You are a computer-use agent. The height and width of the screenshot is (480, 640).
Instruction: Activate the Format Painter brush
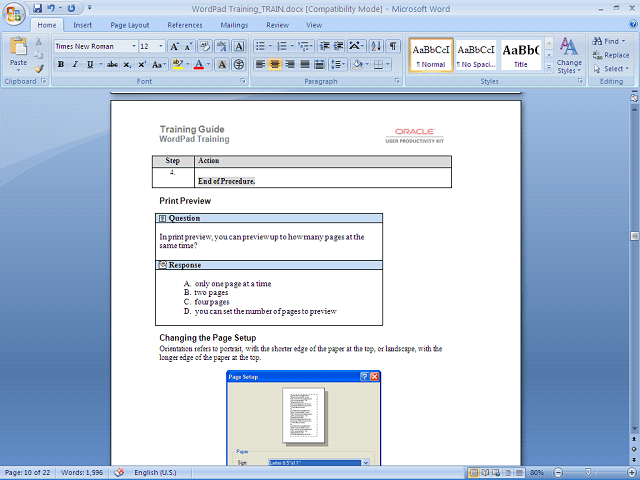point(39,69)
